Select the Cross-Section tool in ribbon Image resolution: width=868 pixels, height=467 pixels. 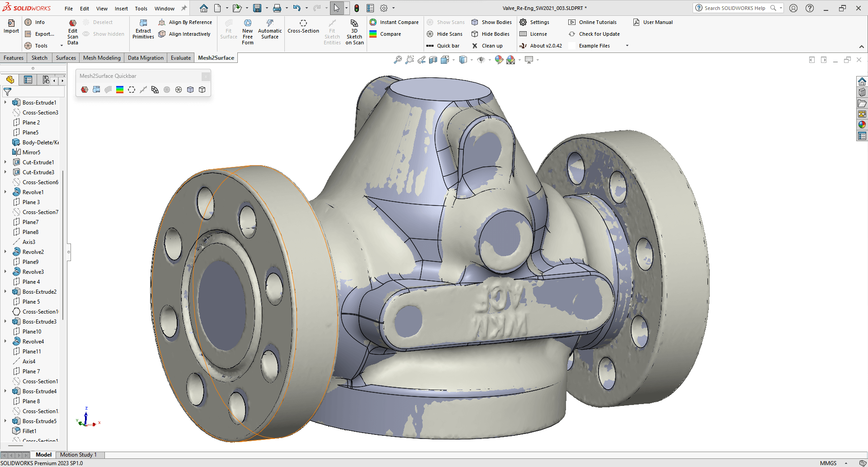pyautogui.click(x=303, y=26)
